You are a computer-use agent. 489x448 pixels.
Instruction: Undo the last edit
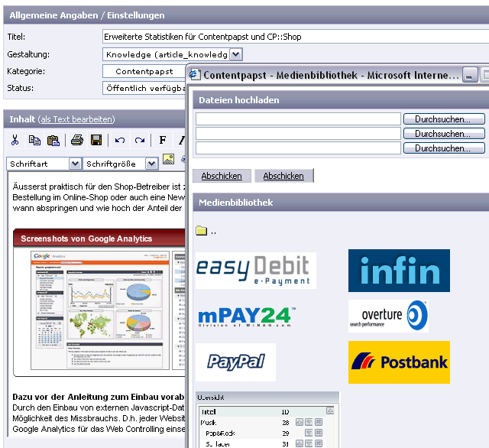pos(120,141)
